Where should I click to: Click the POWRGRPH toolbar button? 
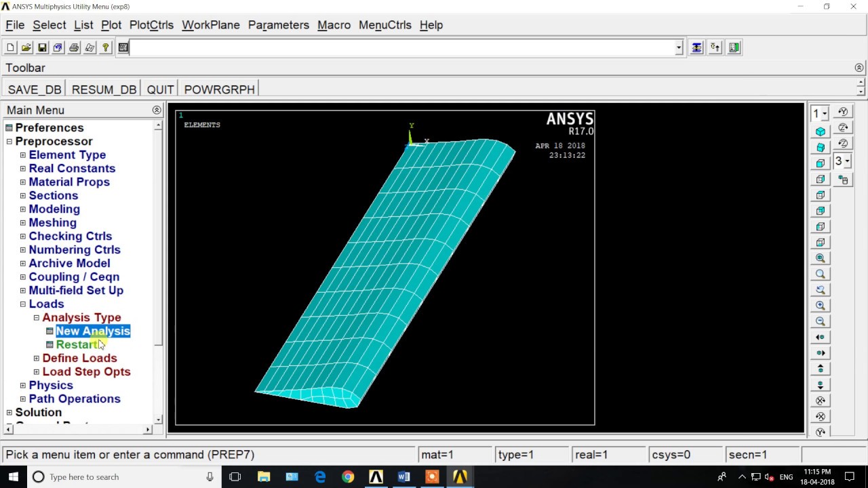(220, 89)
